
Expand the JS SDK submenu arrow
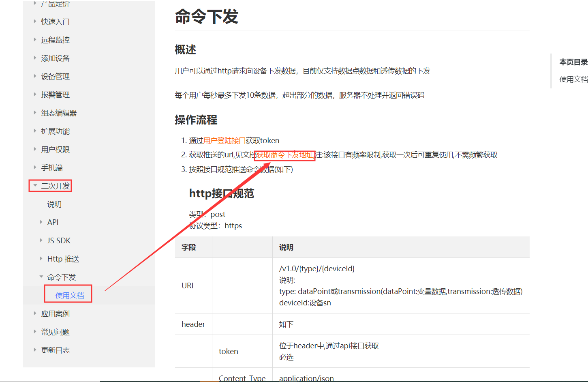click(41, 240)
